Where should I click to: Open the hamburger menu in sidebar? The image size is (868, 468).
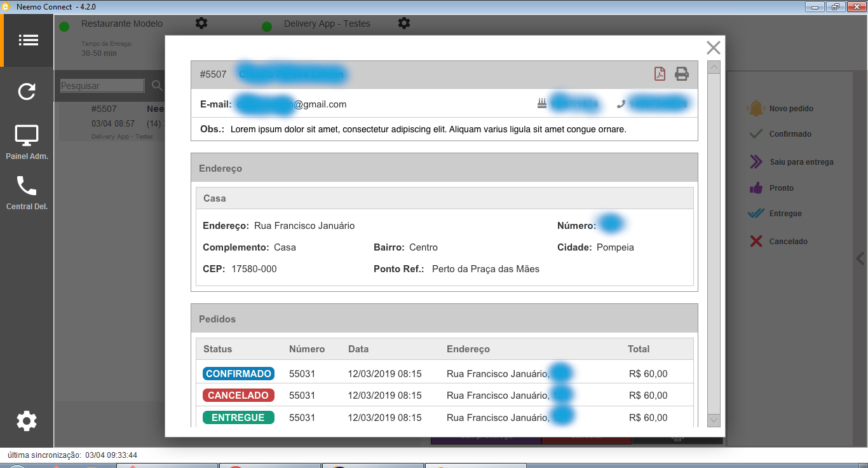29,40
